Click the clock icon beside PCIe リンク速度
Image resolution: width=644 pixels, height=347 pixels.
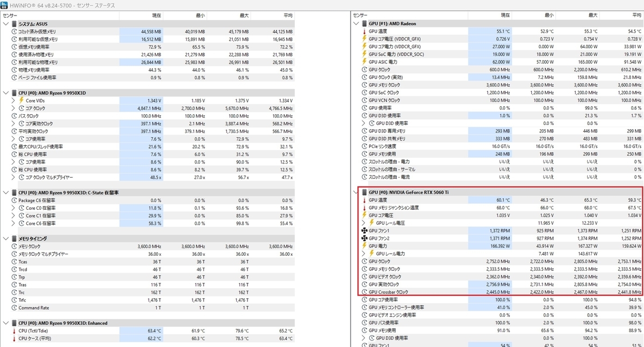tap(364, 146)
